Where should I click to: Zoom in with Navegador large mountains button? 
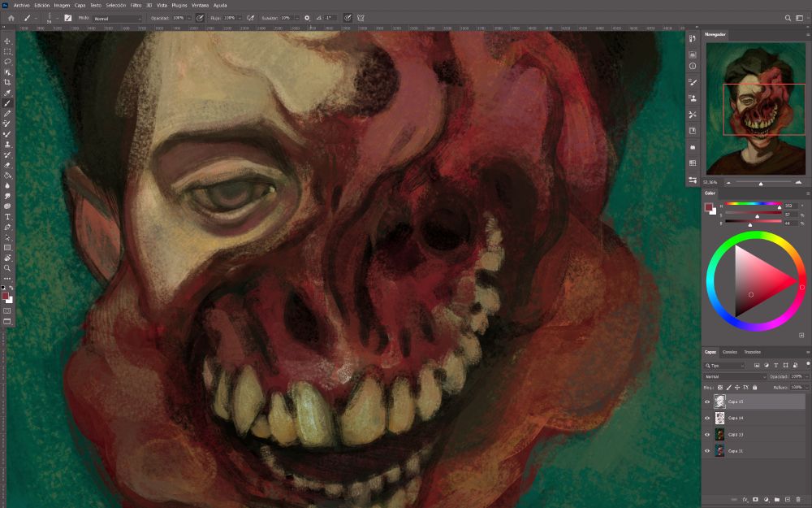click(798, 183)
